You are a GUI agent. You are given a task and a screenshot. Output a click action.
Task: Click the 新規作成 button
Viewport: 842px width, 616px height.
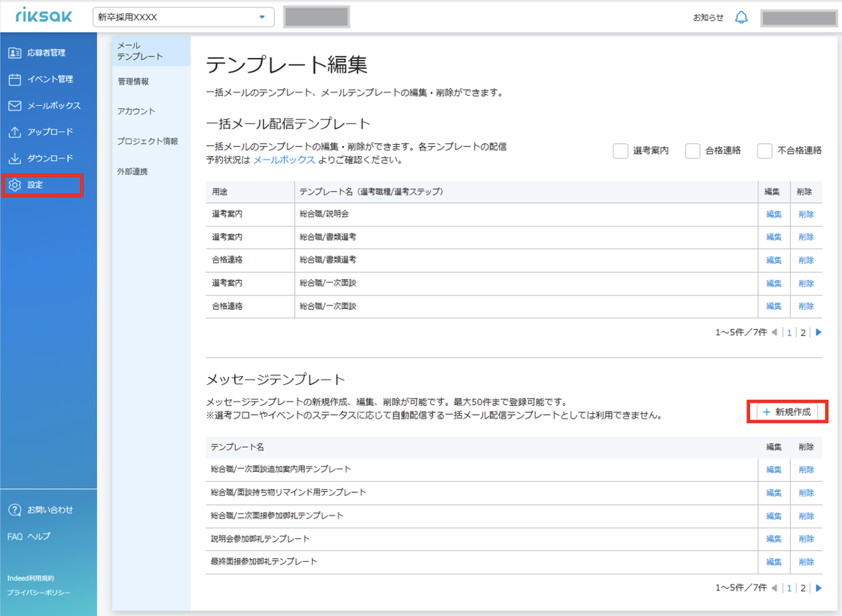pyautogui.click(x=787, y=412)
